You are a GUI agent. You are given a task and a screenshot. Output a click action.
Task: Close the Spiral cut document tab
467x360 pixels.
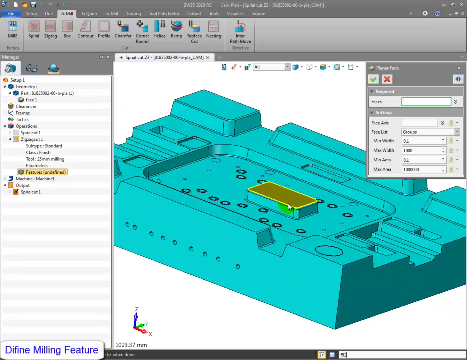tap(207, 57)
